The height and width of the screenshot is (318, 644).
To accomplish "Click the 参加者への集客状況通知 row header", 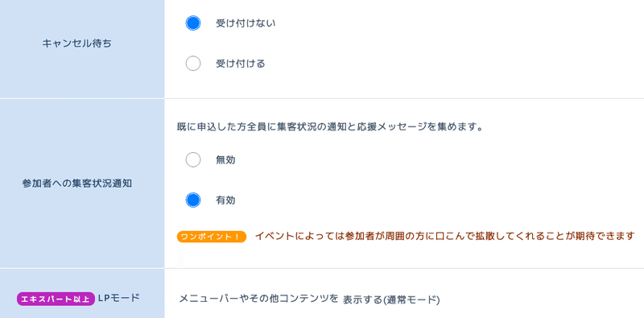I will [x=76, y=184].
